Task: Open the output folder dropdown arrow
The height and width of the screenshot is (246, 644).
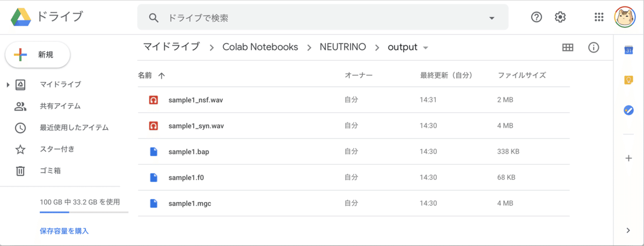Action: pos(426,48)
